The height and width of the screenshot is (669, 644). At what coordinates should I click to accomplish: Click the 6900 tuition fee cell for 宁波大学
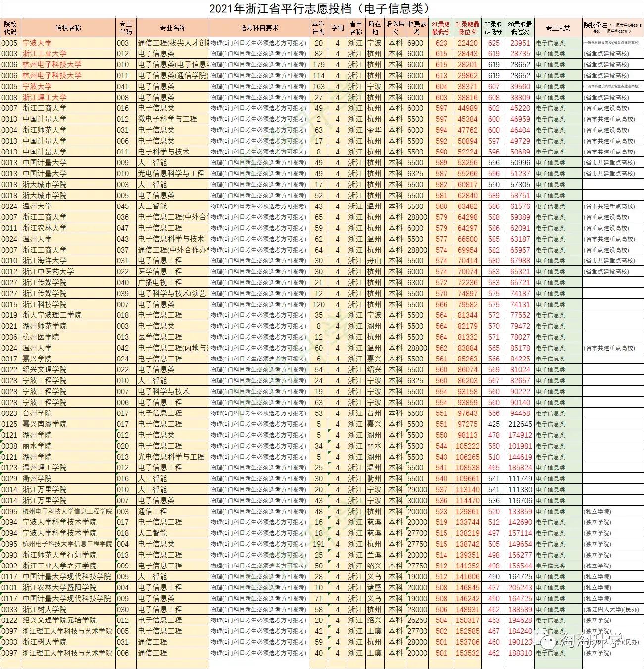click(x=415, y=43)
